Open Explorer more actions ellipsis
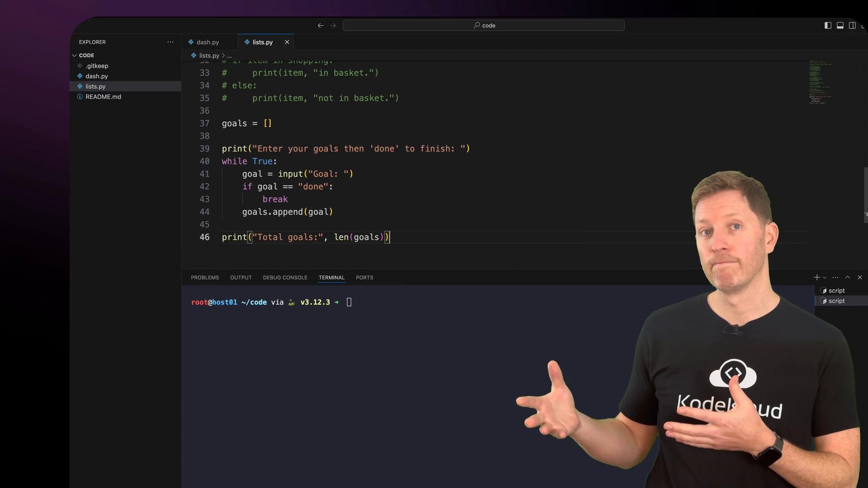The height and width of the screenshot is (488, 868). [x=170, y=42]
